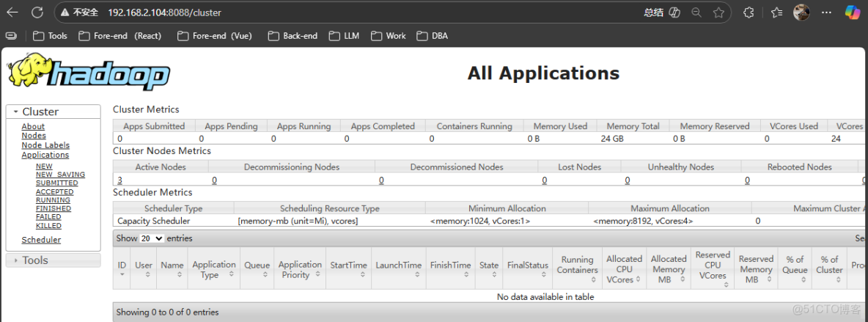Click the browser refresh icon
This screenshot has width=868, height=322.
[x=37, y=12]
